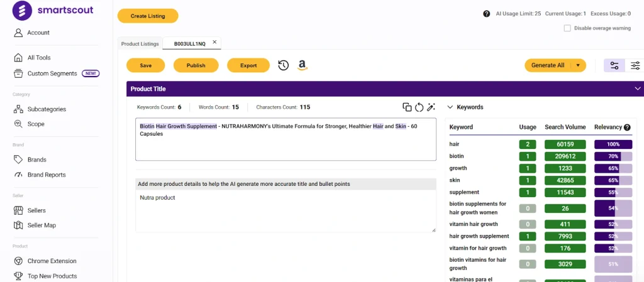Select the first sliders view toggle
This screenshot has width=644, height=282.
pyautogui.click(x=614, y=65)
